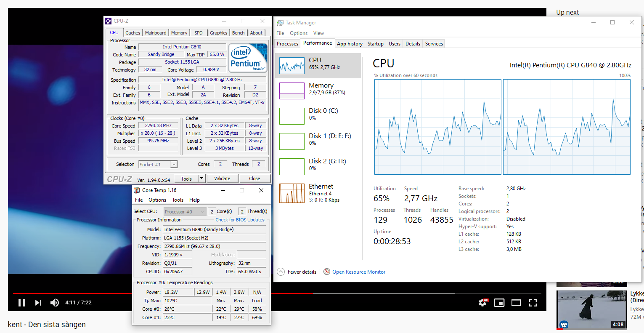
Task: Switch video to theater mode
Action: pos(516,303)
